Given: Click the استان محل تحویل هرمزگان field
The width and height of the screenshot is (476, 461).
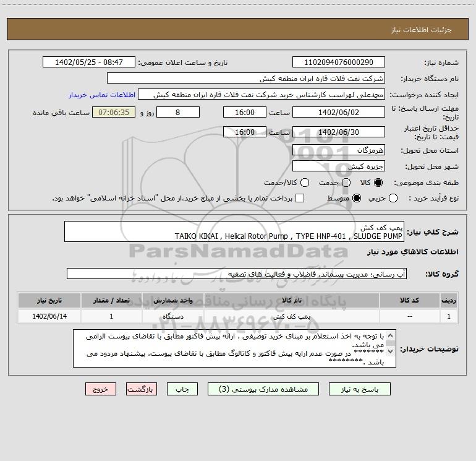Looking at the screenshot, I should point(339,150).
